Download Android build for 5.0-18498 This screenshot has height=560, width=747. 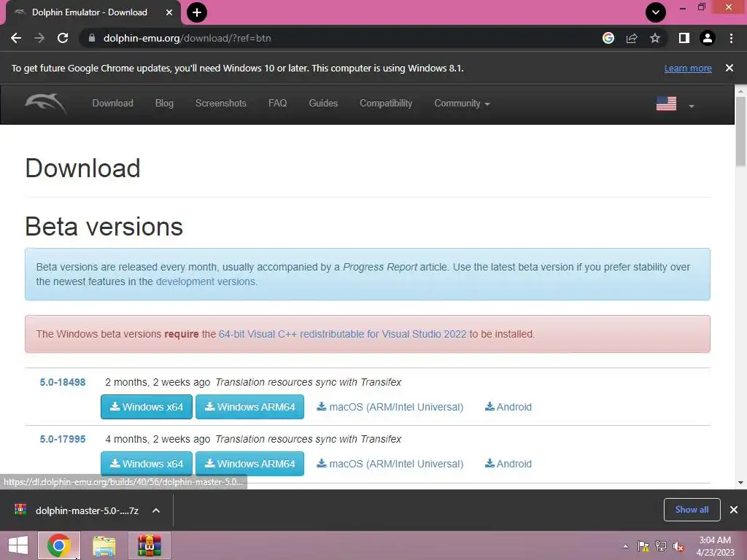click(508, 407)
